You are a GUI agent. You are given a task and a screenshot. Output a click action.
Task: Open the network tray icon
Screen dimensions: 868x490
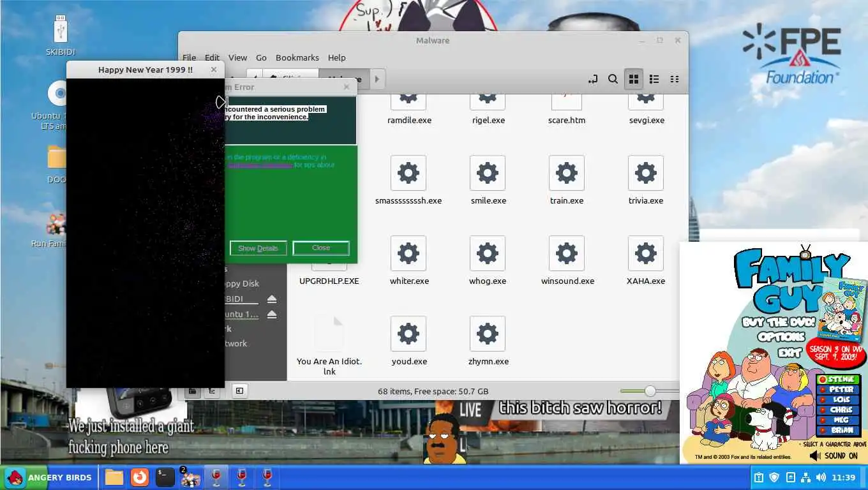click(x=805, y=477)
